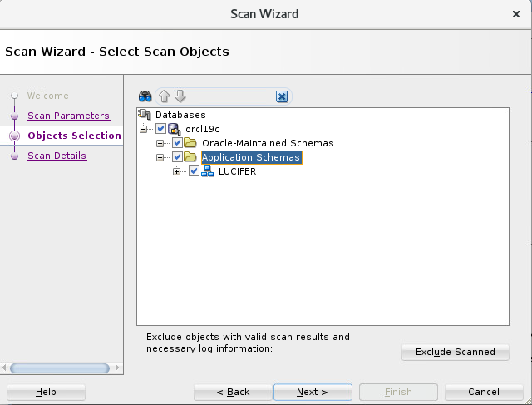Click the binoculars find icon
Screen dimensions: 532x405
145,96
